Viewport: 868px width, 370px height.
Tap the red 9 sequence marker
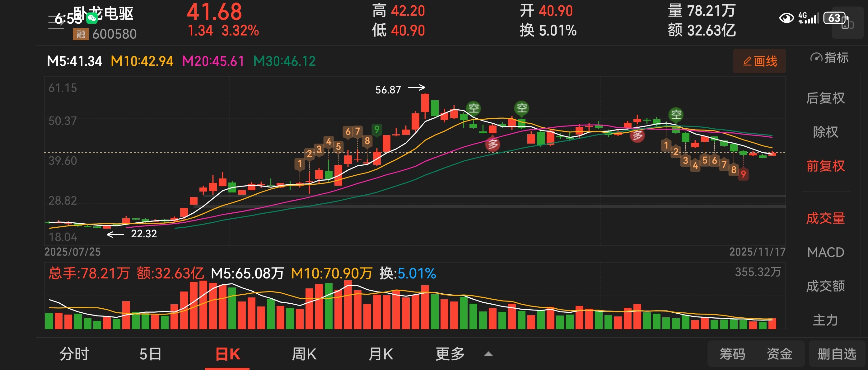point(743,174)
